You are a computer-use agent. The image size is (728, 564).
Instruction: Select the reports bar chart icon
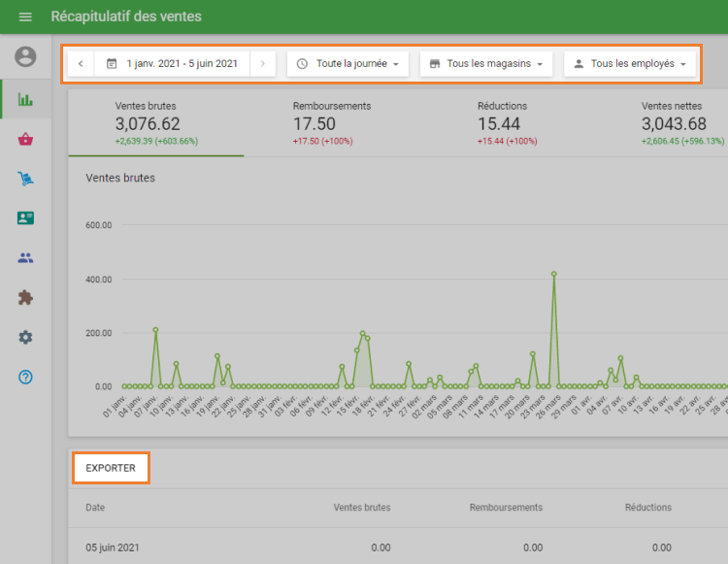pos(25,99)
